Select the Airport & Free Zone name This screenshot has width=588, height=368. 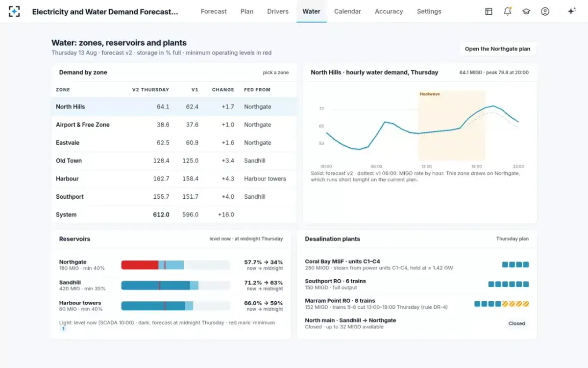tap(83, 125)
